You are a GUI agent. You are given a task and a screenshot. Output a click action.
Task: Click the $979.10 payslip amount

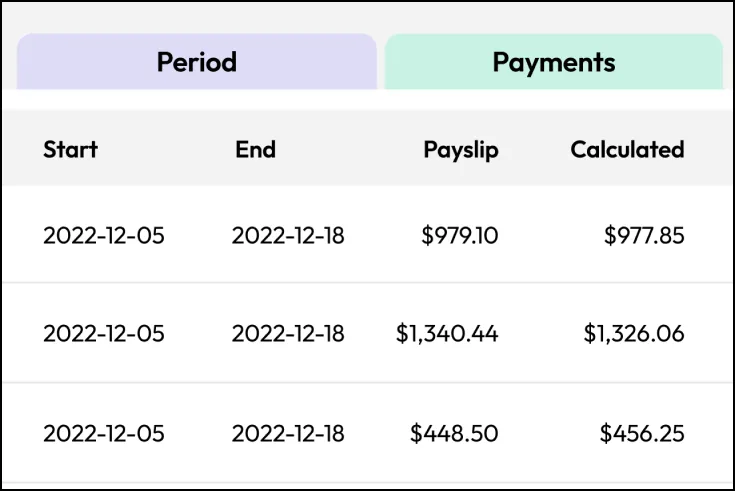pos(459,235)
